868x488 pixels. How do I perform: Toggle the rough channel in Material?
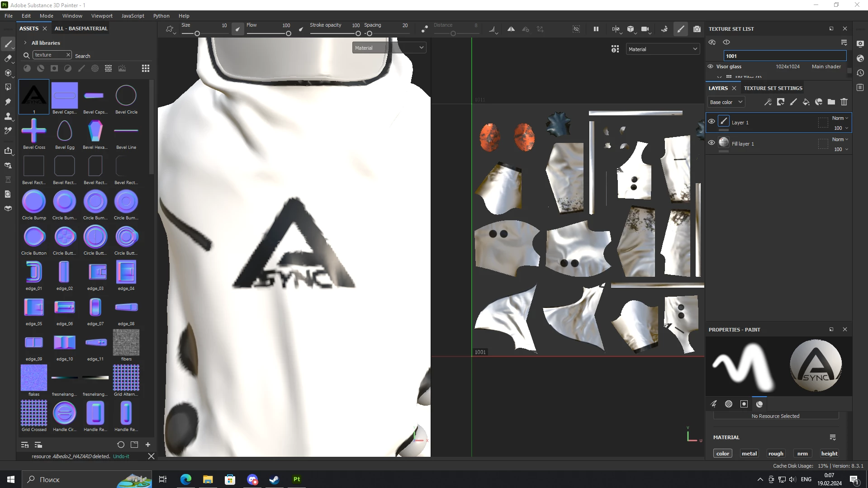776,454
